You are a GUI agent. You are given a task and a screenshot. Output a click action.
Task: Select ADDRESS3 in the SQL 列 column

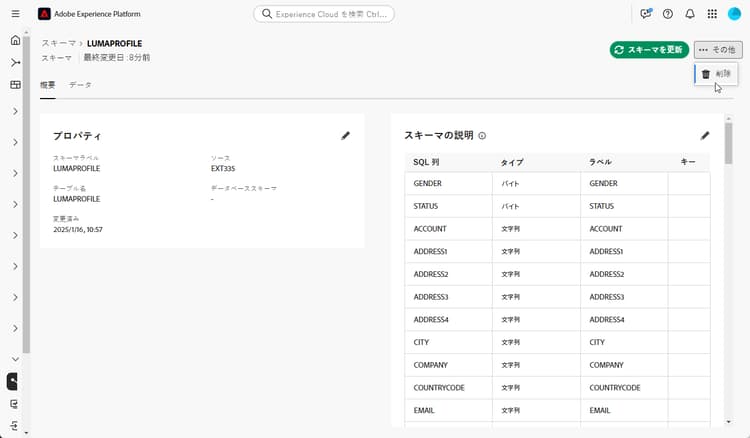[431, 297]
